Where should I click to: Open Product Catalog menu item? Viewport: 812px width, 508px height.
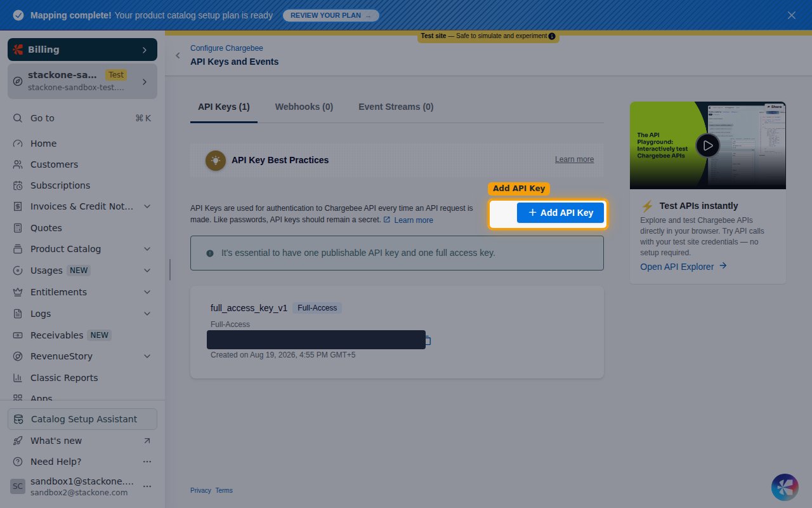(x=65, y=249)
